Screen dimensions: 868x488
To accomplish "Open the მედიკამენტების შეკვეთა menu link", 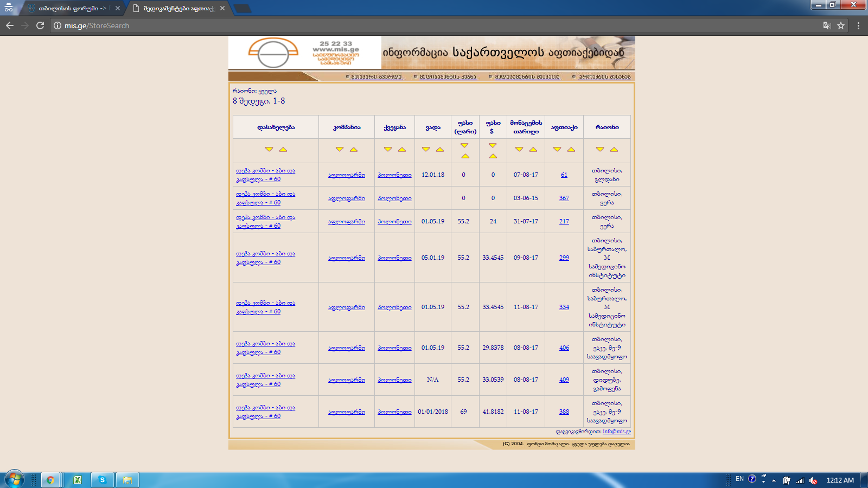I will pyautogui.click(x=527, y=77).
